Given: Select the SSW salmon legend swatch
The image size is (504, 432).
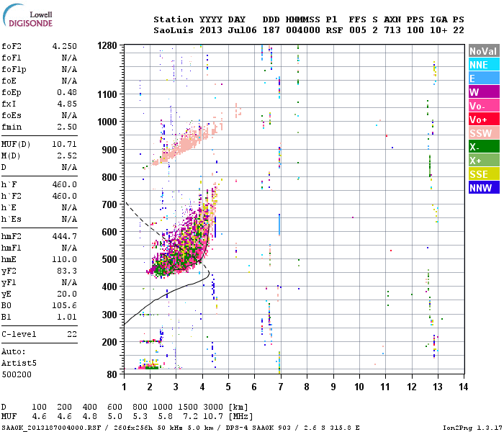Looking at the screenshot, I should click(x=484, y=133).
